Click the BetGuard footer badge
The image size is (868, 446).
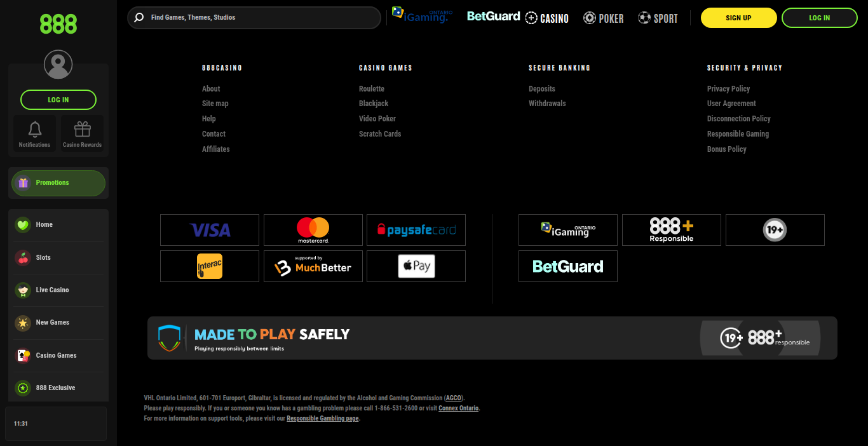(x=568, y=266)
